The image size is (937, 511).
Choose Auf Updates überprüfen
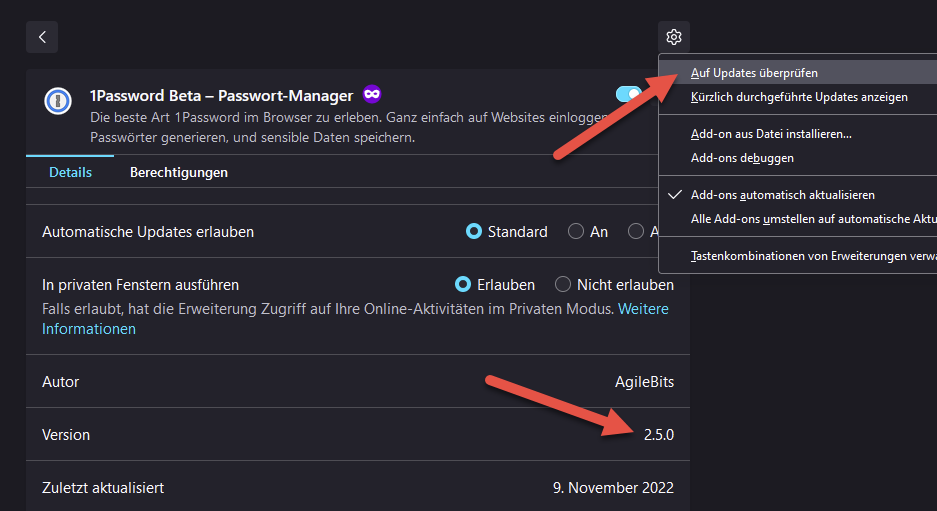click(754, 73)
